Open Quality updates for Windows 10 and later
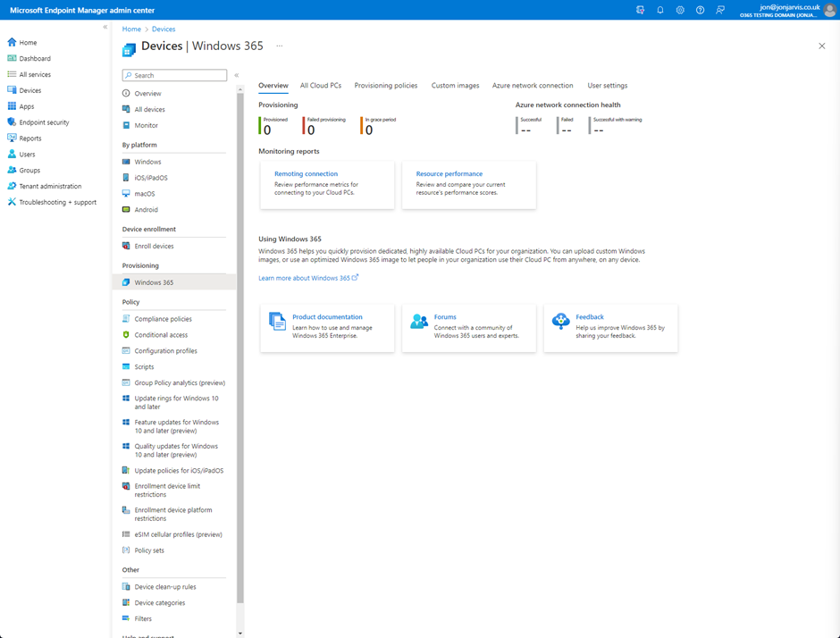The width and height of the screenshot is (840, 638). [174, 450]
